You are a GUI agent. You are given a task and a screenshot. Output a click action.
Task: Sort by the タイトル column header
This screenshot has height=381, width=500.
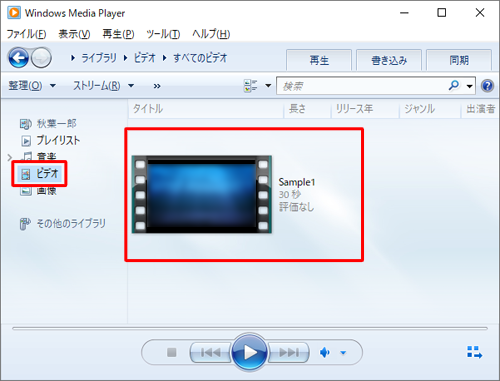coord(206,109)
